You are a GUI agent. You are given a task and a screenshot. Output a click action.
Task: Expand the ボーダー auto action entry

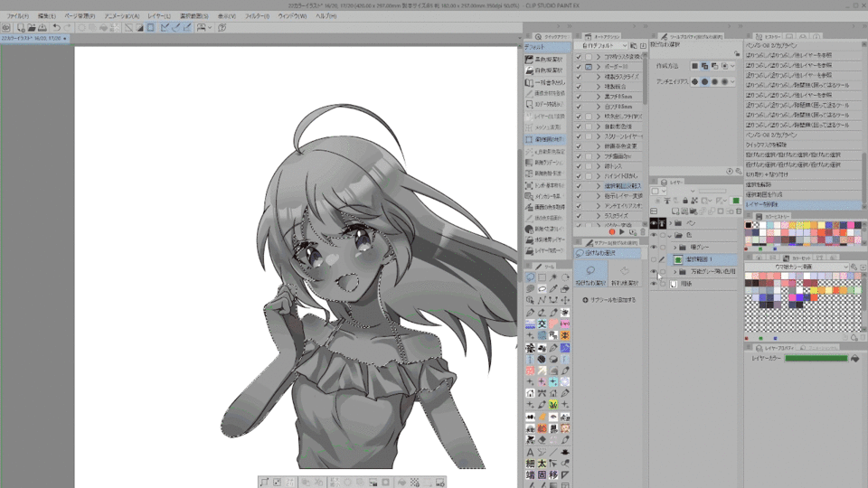[598, 67]
